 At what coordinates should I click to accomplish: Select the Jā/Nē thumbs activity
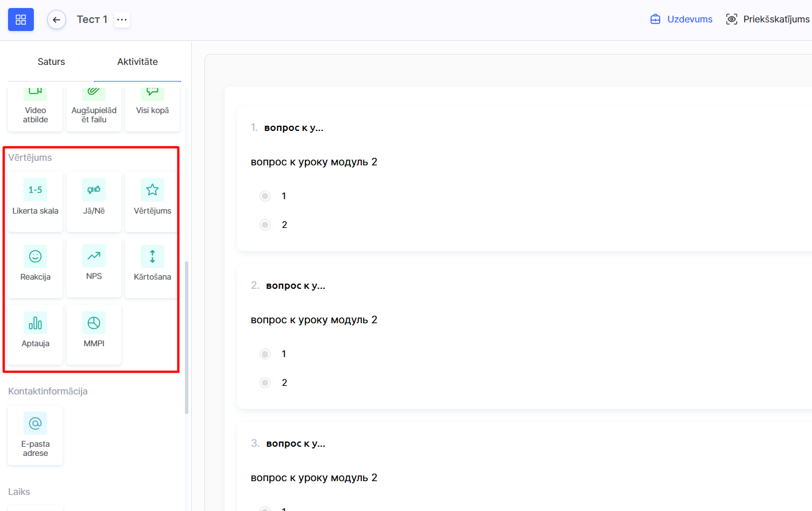click(x=94, y=198)
